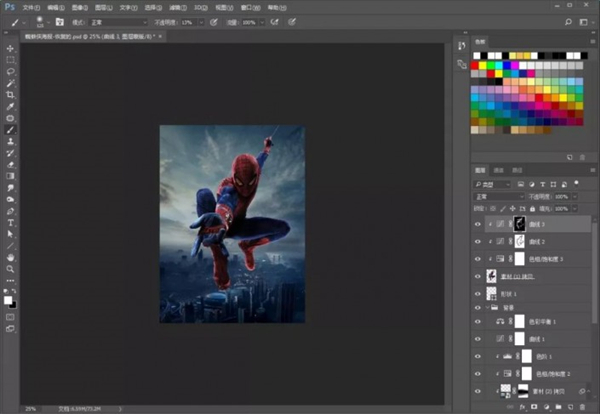Hide the 色彩平衡 1 layer
The image size is (600, 414).
pos(477,322)
